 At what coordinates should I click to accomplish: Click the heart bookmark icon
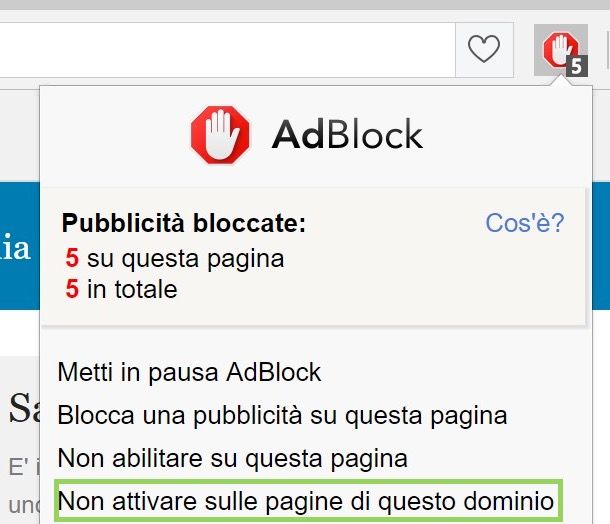tap(484, 49)
